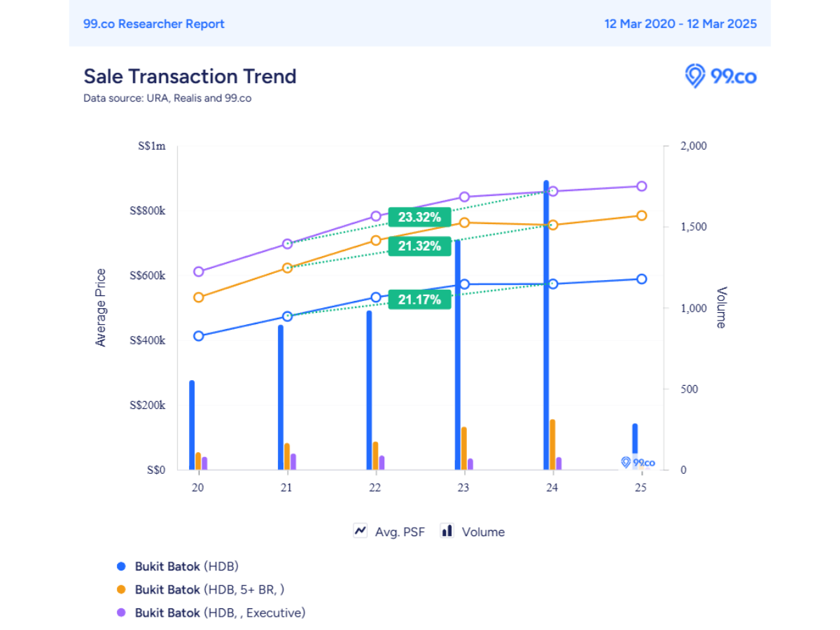Click the 99.co logo at top right

point(720,76)
